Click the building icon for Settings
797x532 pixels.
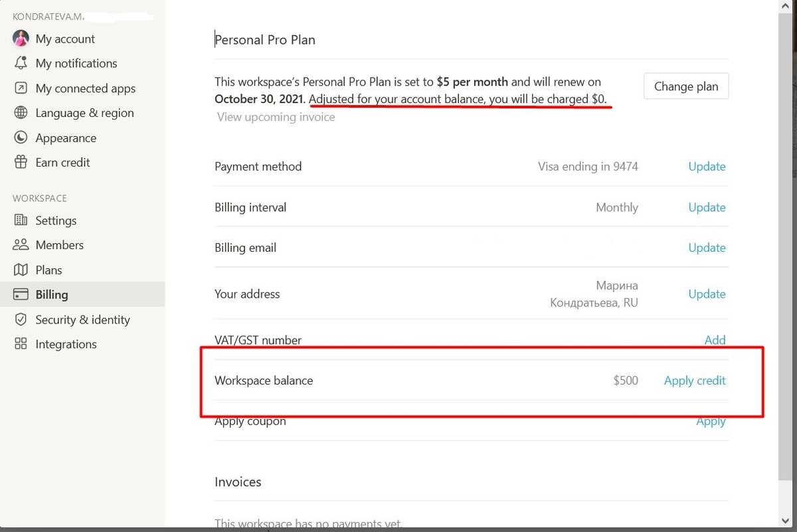click(21, 221)
